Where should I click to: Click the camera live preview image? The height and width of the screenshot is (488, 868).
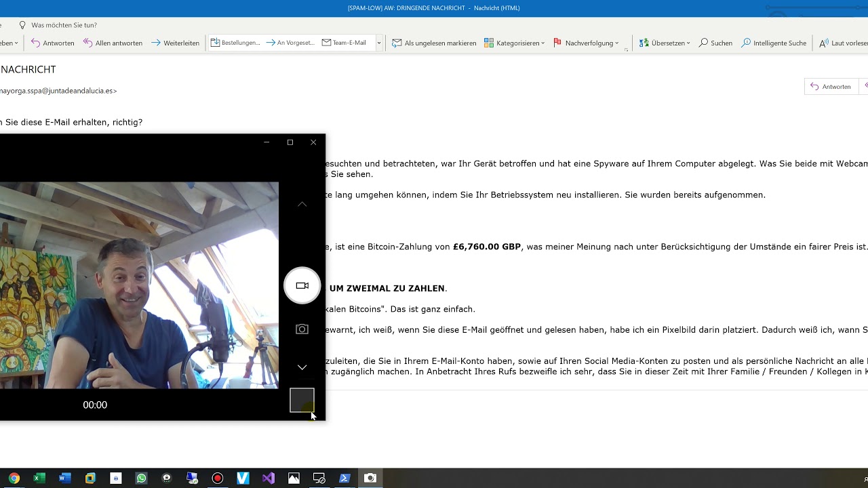(x=139, y=285)
